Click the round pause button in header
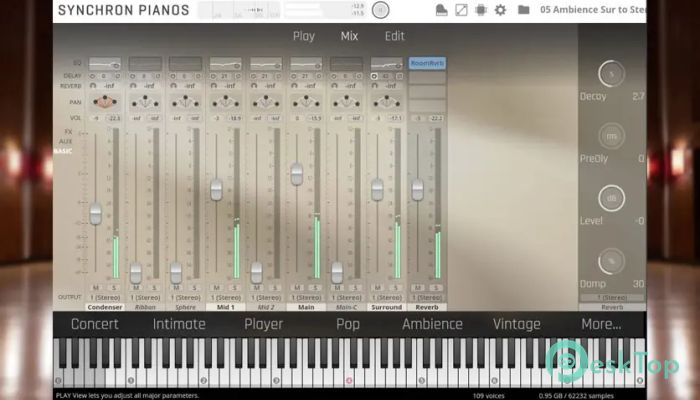This screenshot has width=700, height=400. coord(380,10)
